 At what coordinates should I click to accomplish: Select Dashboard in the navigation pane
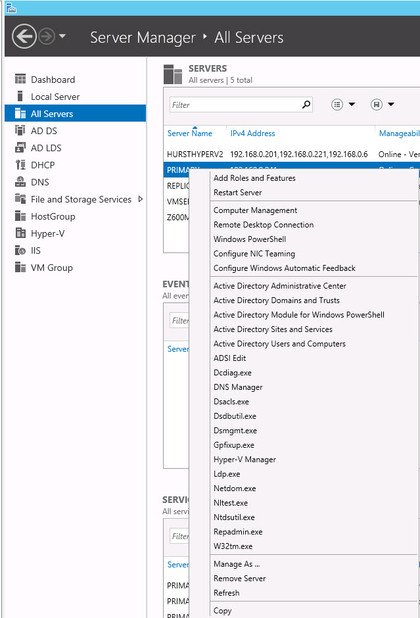(x=53, y=80)
